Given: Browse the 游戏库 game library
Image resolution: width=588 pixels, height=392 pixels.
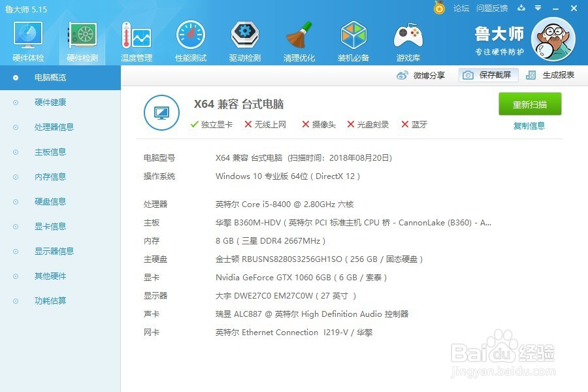Looking at the screenshot, I should pos(407,39).
